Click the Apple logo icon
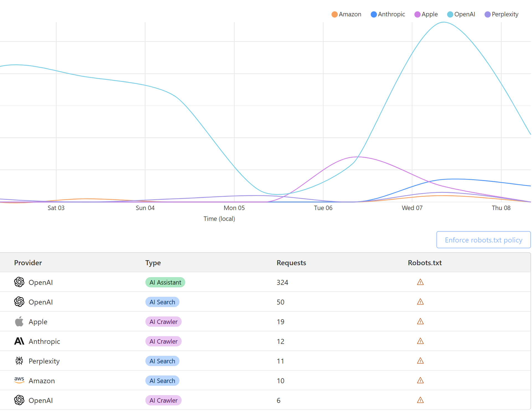This screenshot has width=532, height=414. coord(19,321)
